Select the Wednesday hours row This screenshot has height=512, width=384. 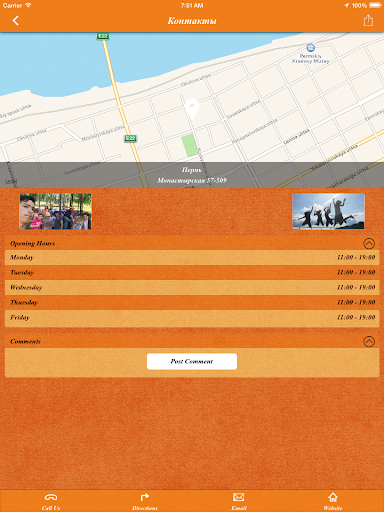[192, 287]
